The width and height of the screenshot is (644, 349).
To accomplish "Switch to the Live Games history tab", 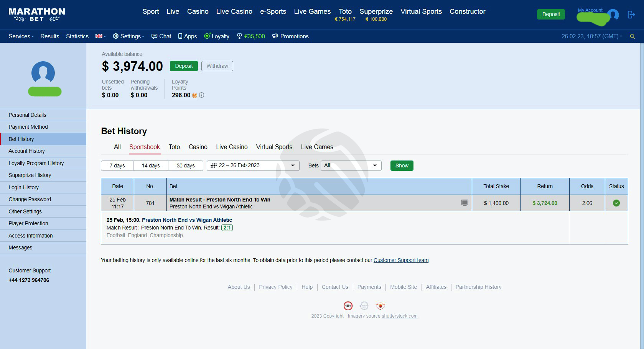I will 317,147.
